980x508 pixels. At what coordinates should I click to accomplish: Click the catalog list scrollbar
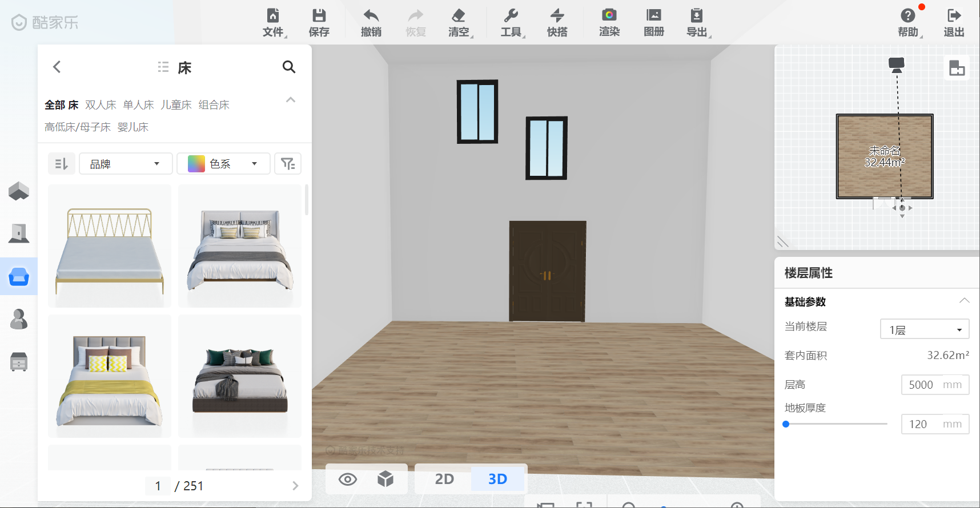307,200
